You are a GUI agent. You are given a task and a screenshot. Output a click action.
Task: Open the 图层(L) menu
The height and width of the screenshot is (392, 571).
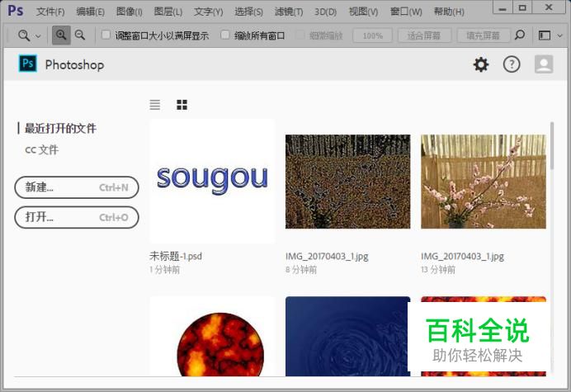click(168, 12)
